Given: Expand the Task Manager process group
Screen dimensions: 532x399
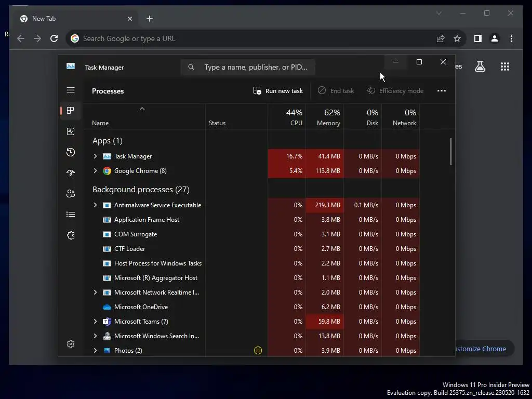Looking at the screenshot, I should pyautogui.click(x=96, y=156).
